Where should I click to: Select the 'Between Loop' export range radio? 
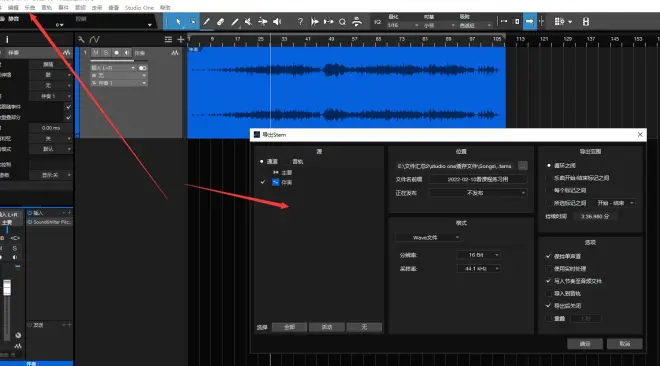pos(549,165)
